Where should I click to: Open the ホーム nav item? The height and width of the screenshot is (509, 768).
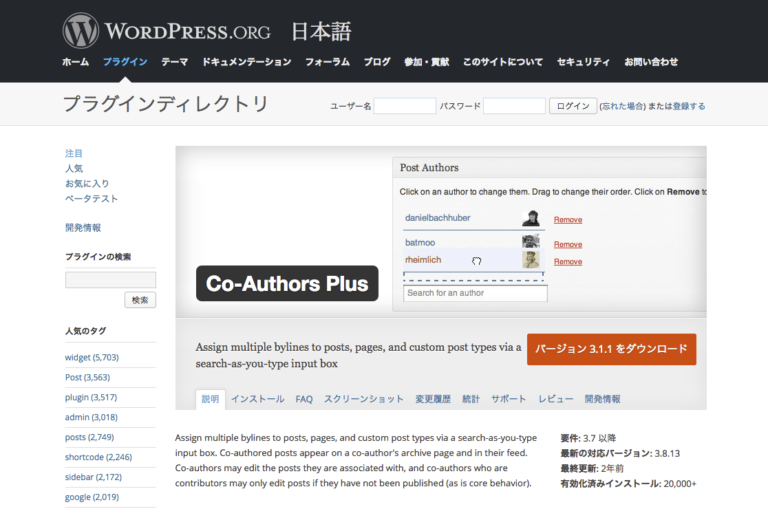[75, 62]
